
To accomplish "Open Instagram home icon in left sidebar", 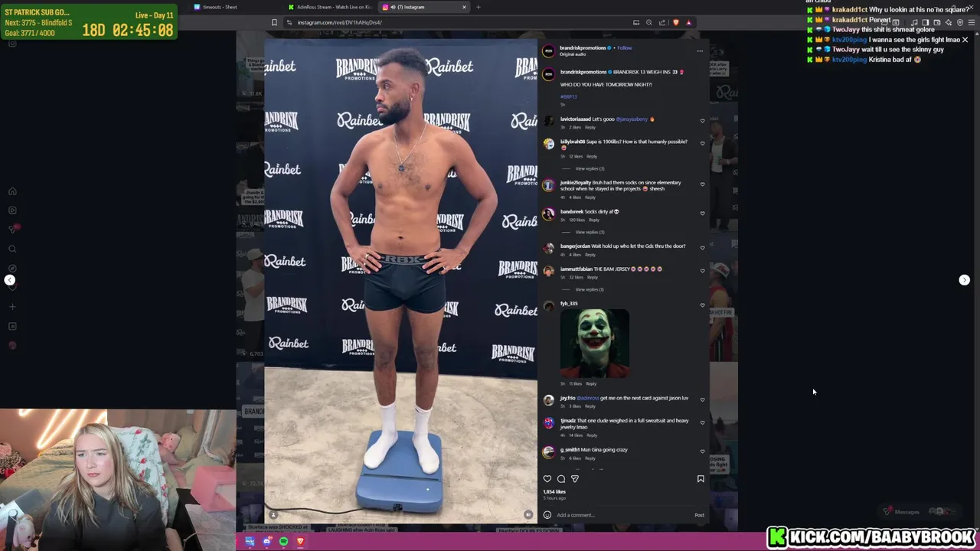I will 12,191.
